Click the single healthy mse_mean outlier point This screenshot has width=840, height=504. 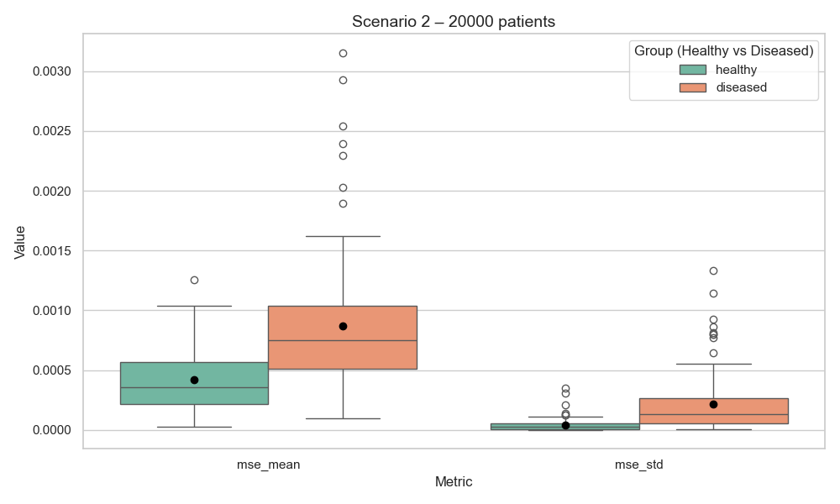coord(194,280)
